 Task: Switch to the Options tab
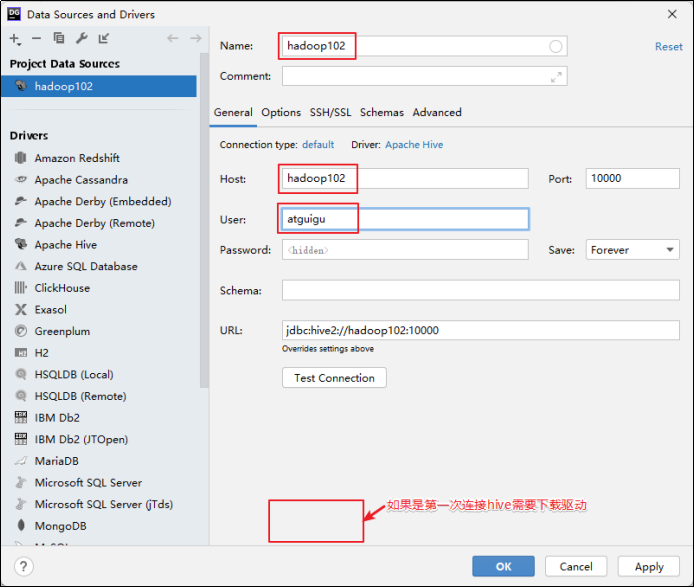click(281, 113)
